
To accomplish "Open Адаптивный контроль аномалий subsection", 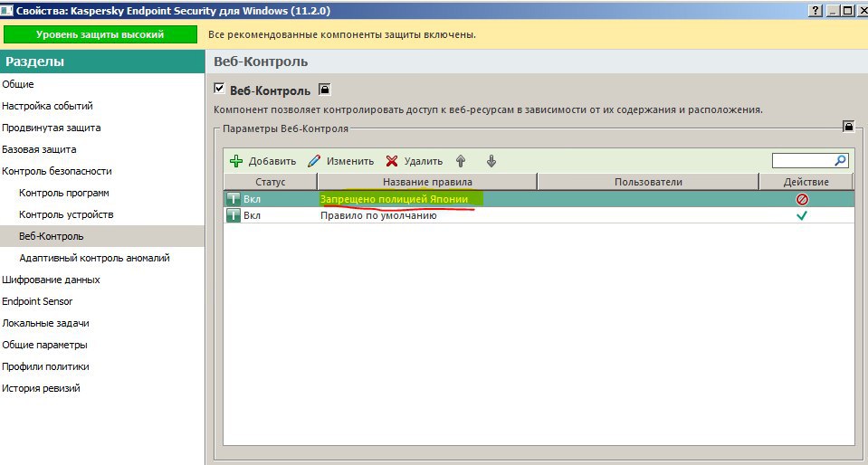I will pyautogui.click(x=94, y=258).
